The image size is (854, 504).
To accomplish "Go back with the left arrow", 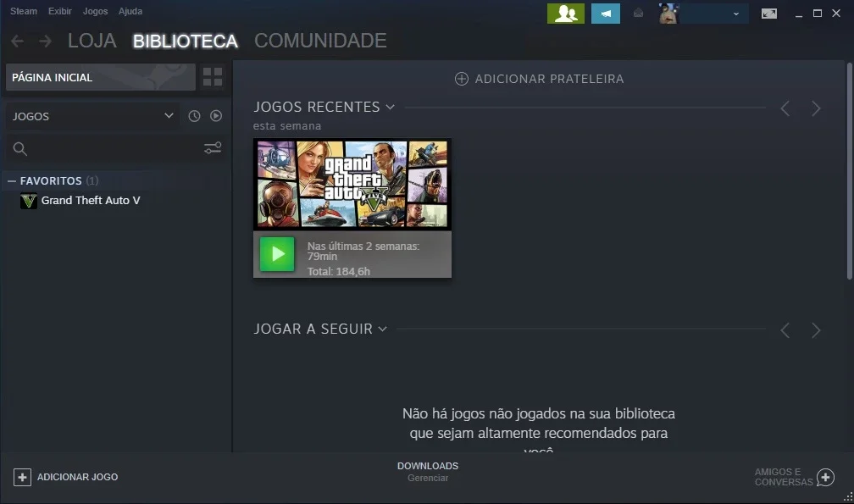I will tap(18, 41).
